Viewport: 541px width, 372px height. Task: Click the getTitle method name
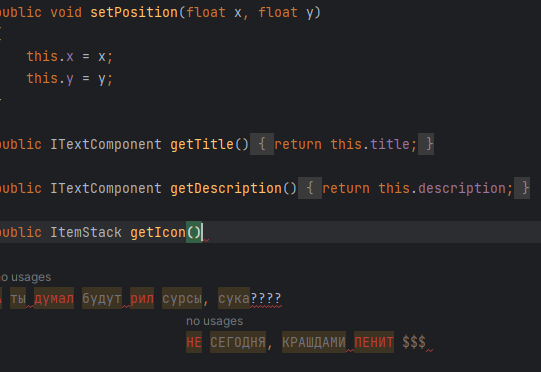[x=202, y=144]
